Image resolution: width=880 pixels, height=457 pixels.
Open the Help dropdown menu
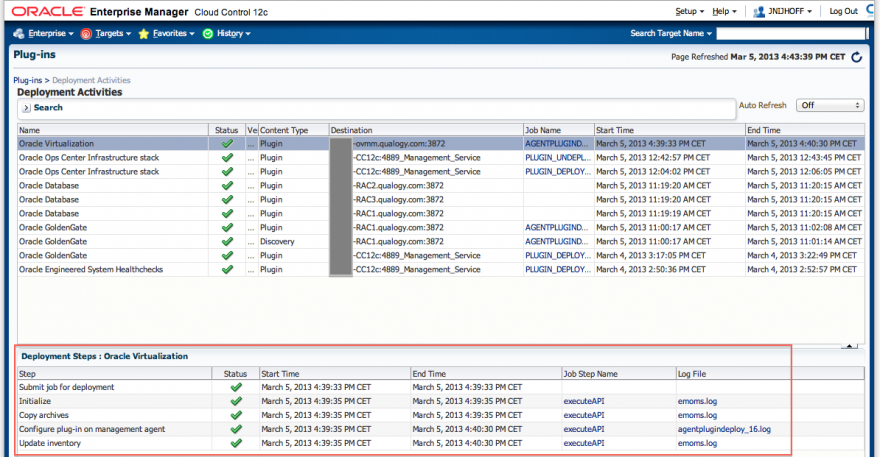tap(724, 11)
